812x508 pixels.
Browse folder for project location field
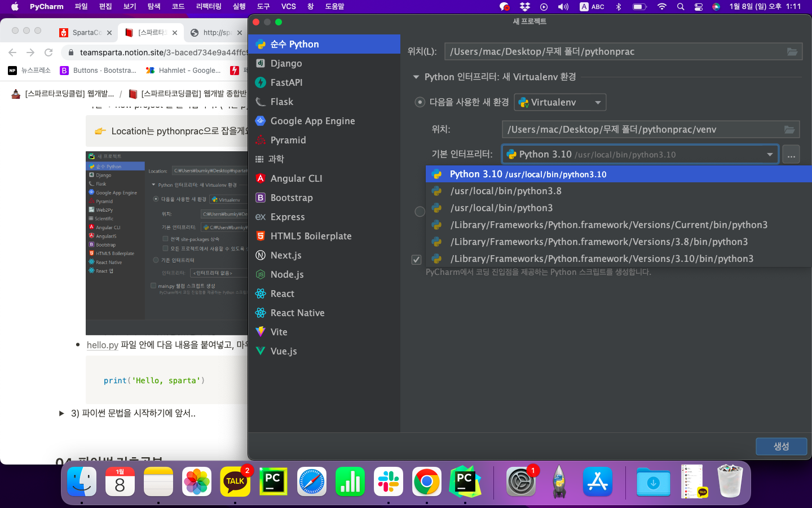tap(792, 52)
